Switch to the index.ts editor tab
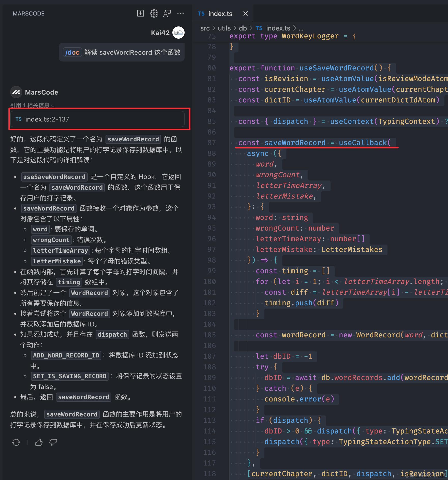 tap(220, 13)
